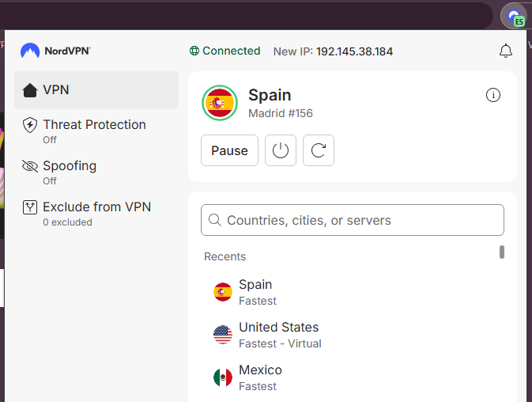The height and width of the screenshot is (402, 532).
Task: Click the Threat Protection shield icon
Action: [x=30, y=125]
